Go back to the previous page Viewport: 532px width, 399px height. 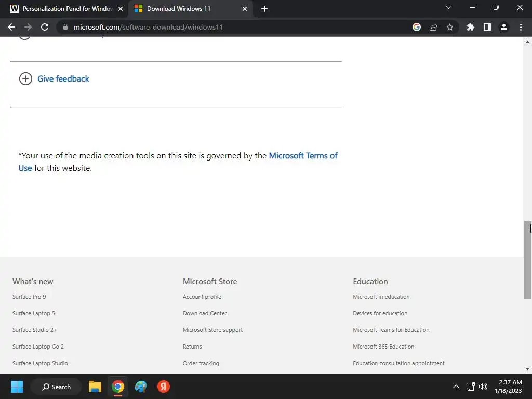point(11,27)
